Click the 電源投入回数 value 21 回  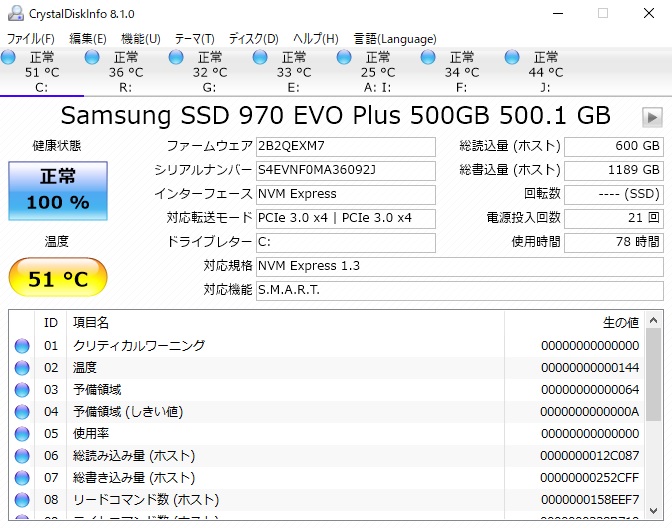[614, 219]
